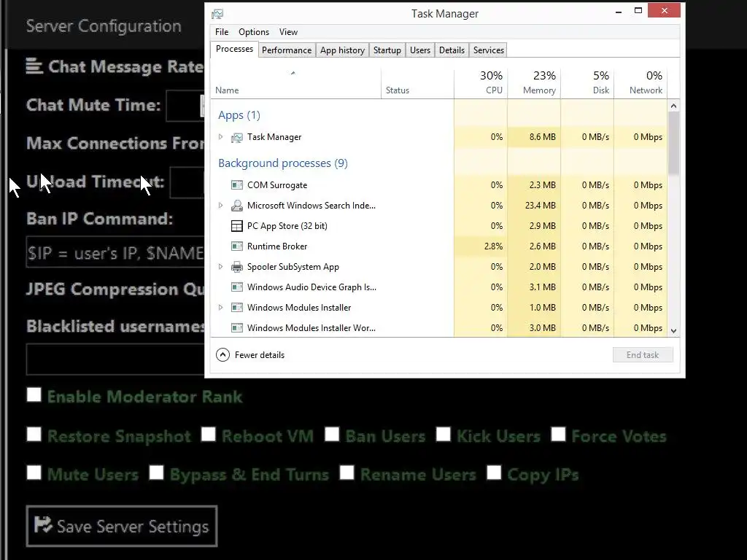Click the Blacklisted usernames input field
This screenshot has height=560, width=747.
pyautogui.click(x=115, y=359)
